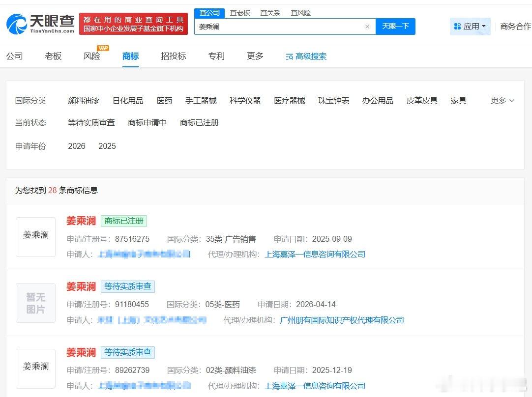532x397 pixels.
Task: Open the 更多 tab in results navigation
Action: click(255, 56)
